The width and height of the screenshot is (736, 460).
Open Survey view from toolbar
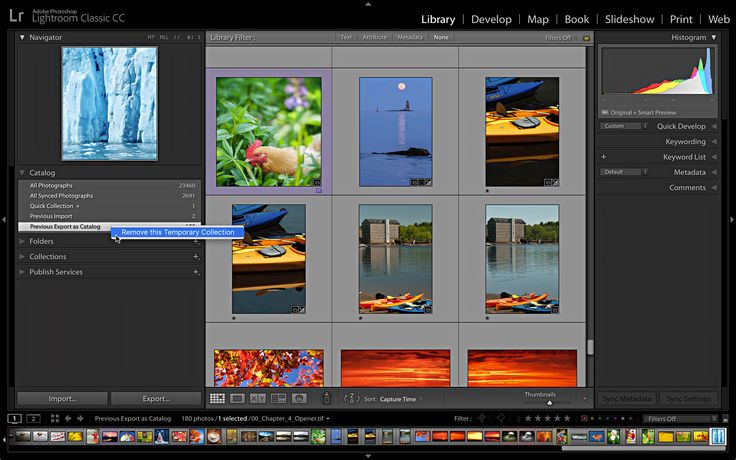278,398
